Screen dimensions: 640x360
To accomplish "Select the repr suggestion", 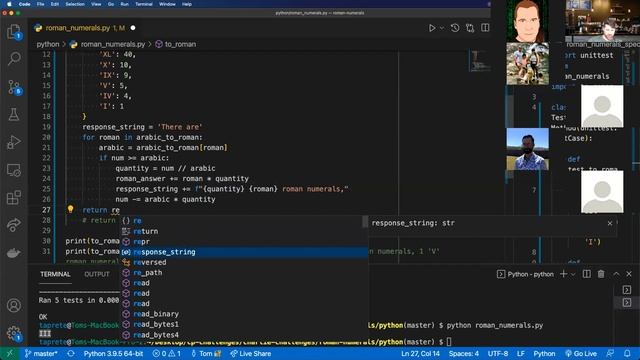I will (x=244, y=242).
